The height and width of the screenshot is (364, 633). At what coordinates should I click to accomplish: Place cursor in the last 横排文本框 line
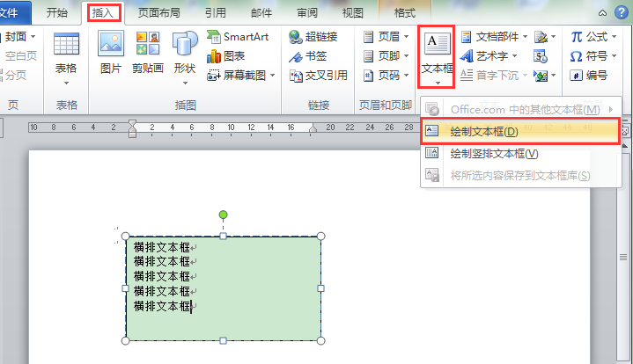pos(162,306)
